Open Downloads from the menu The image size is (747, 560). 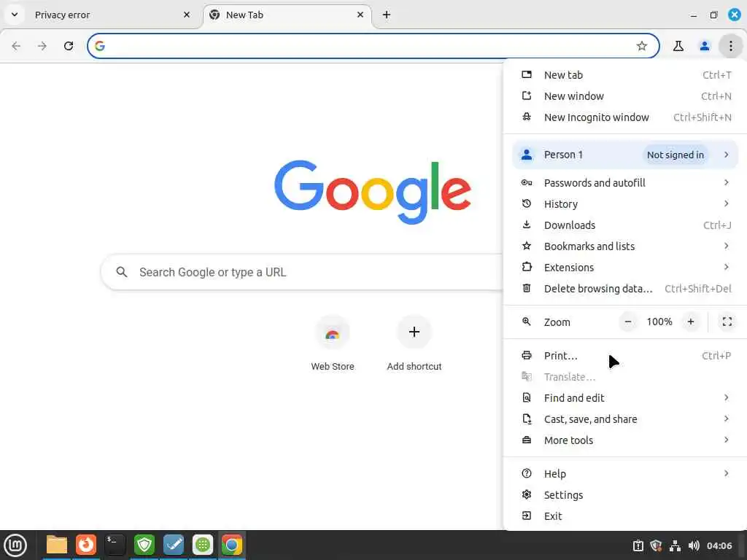click(x=625, y=225)
